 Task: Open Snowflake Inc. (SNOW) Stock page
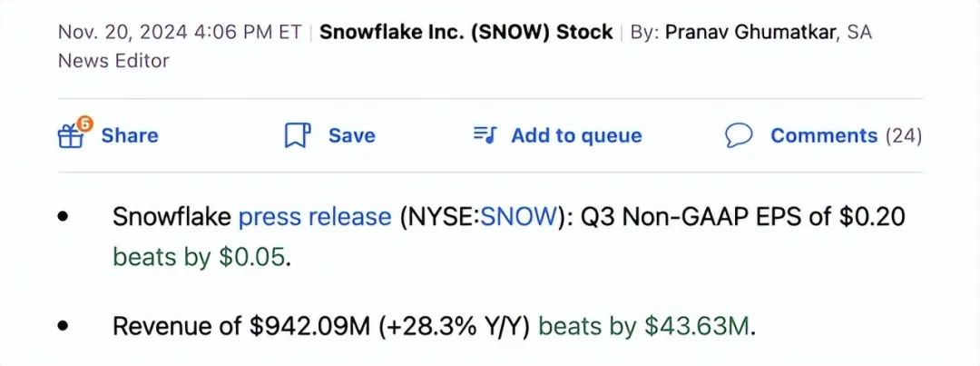click(466, 33)
